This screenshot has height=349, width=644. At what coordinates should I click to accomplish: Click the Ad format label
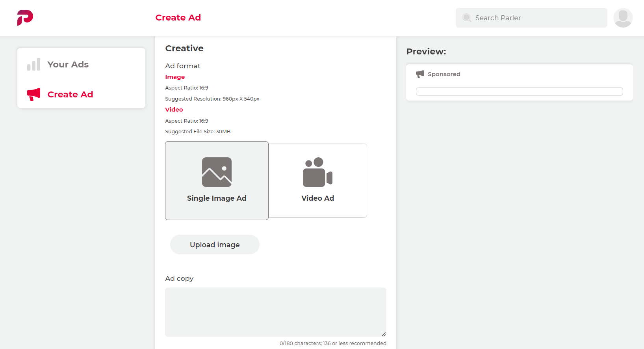tap(183, 66)
